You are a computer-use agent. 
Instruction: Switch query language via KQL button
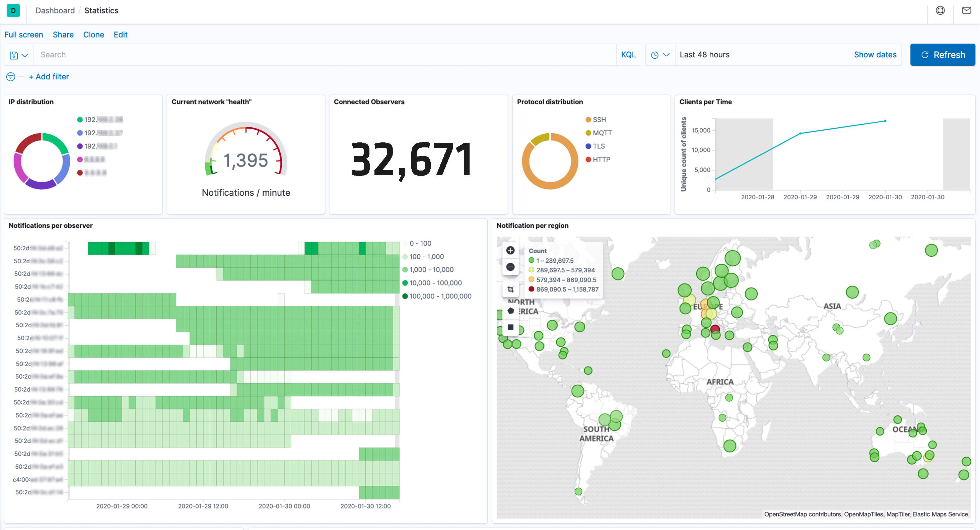628,55
